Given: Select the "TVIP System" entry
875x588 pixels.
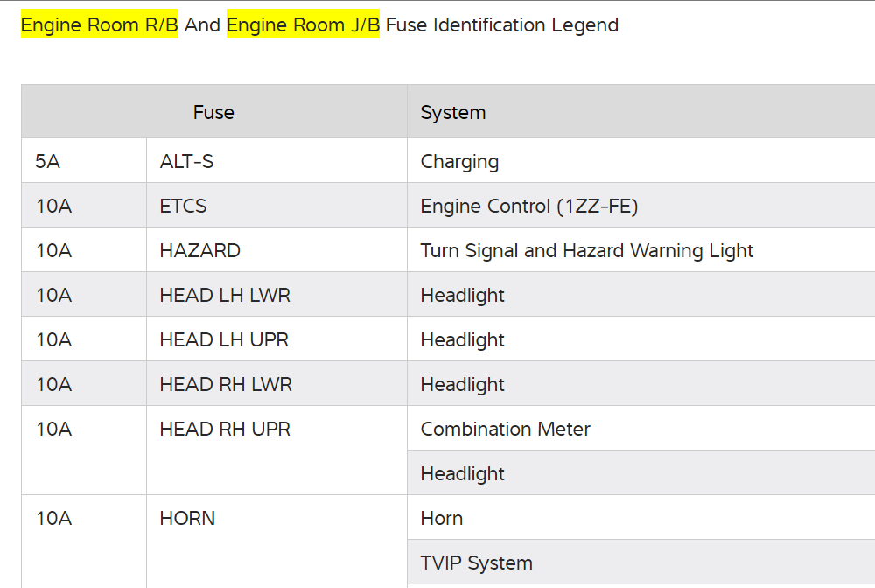Looking at the screenshot, I should tap(476, 563).
